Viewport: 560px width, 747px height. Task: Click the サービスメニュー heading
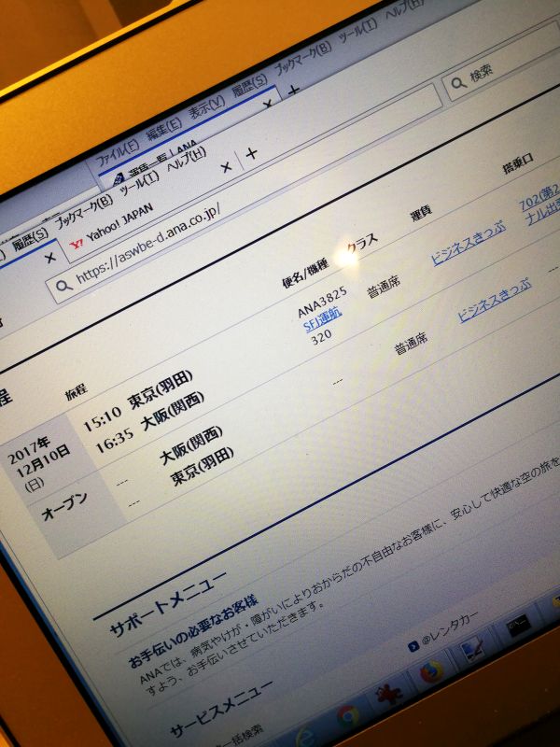point(221,708)
